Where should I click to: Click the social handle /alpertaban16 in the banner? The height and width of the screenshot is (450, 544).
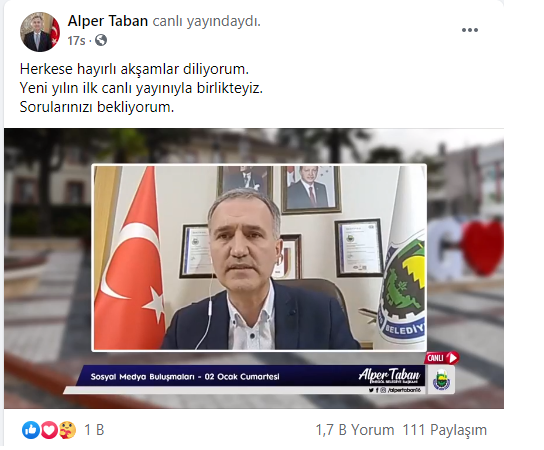(404, 390)
